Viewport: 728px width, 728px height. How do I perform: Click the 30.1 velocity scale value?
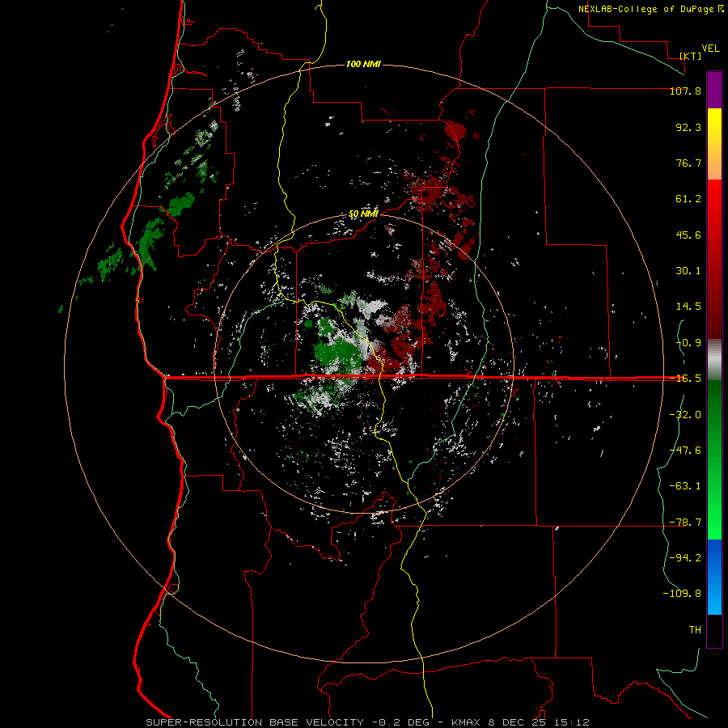[688, 271]
